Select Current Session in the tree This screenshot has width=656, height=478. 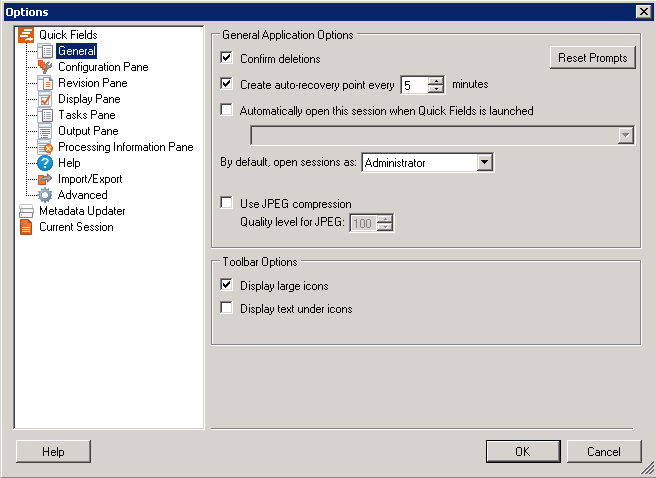pos(76,227)
